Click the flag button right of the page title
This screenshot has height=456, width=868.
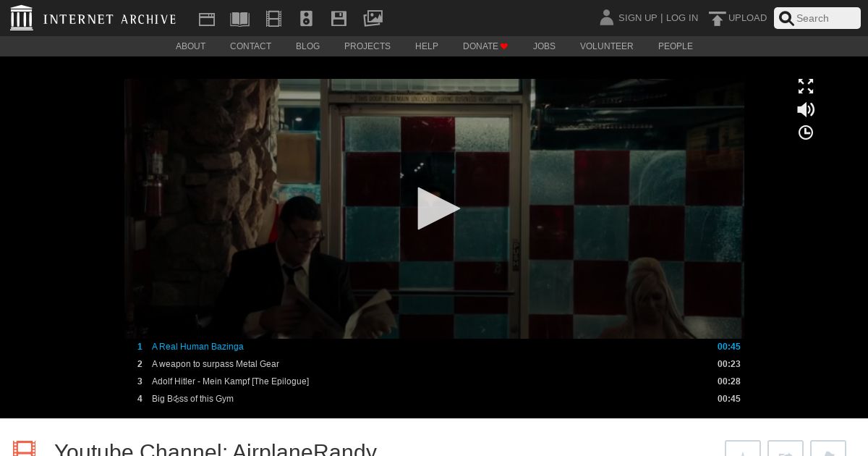point(828,449)
